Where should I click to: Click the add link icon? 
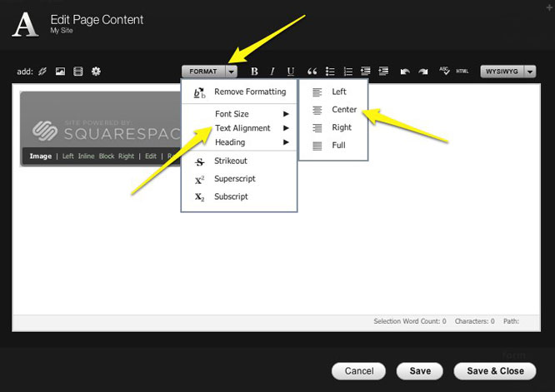(x=42, y=72)
